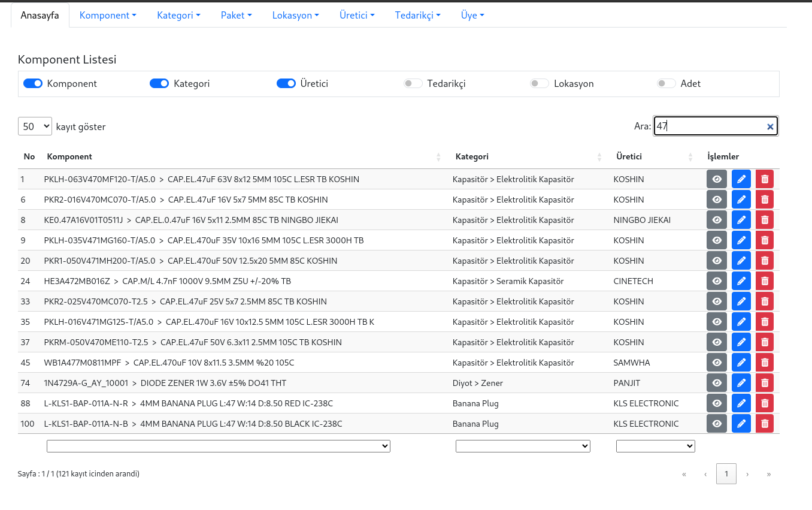Select page 1 in pagination

(726, 474)
